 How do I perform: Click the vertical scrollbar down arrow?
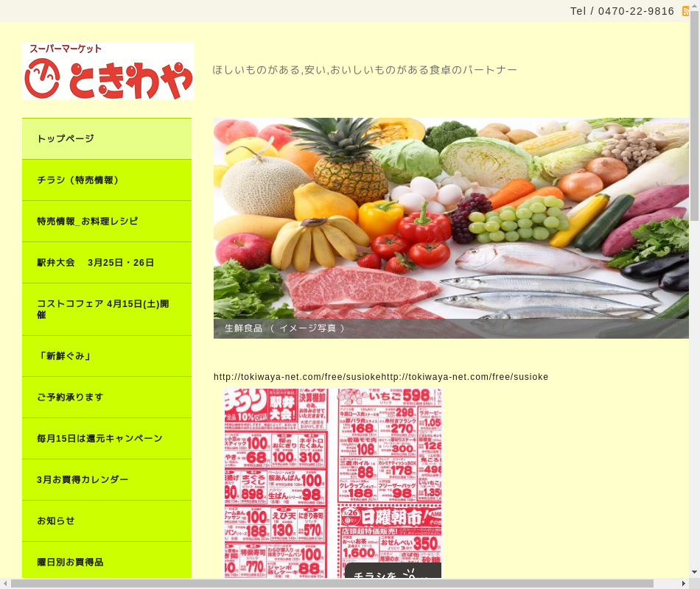point(694,572)
